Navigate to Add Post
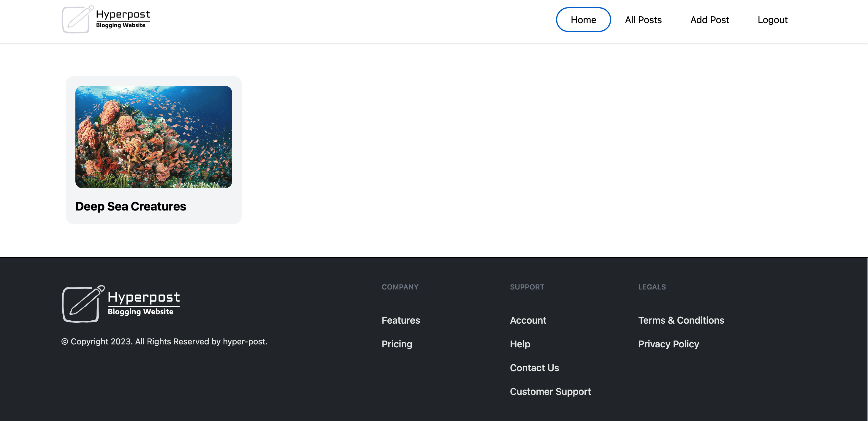The width and height of the screenshot is (868, 421). click(x=710, y=20)
